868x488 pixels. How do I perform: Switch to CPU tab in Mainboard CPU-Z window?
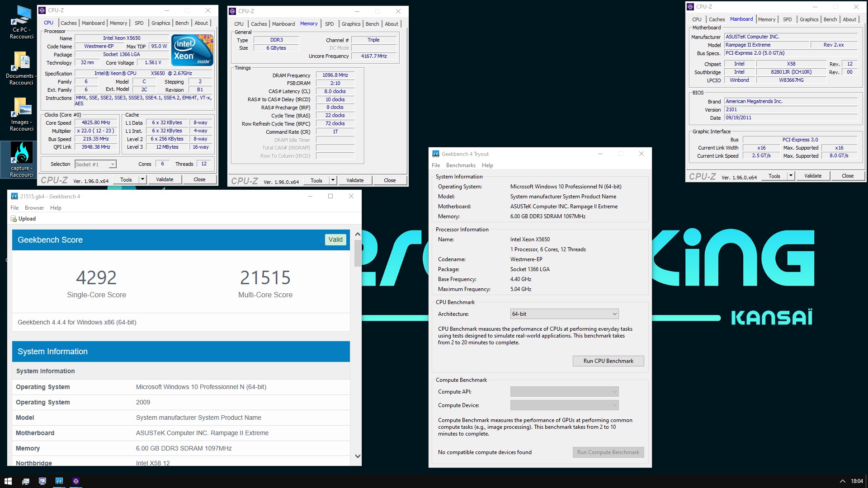pos(697,19)
